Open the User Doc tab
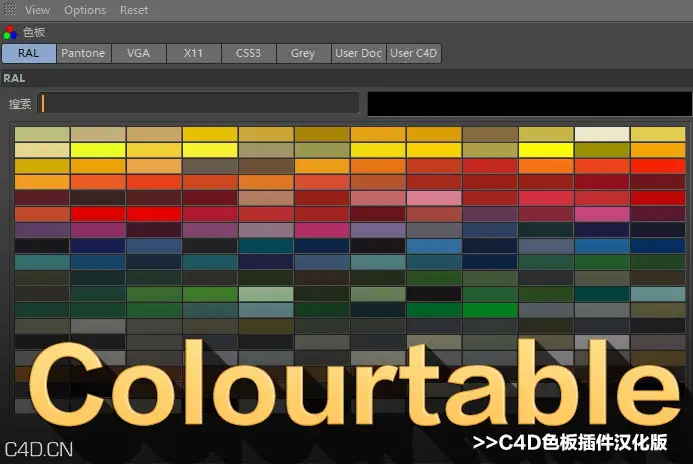Viewport: 693px width, 464px height. [x=358, y=53]
